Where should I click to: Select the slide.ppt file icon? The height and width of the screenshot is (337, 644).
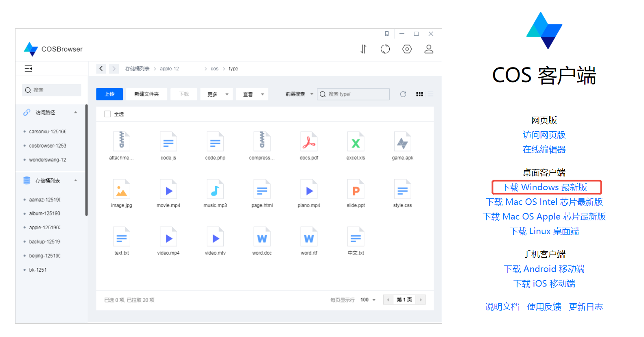tap(356, 189)
